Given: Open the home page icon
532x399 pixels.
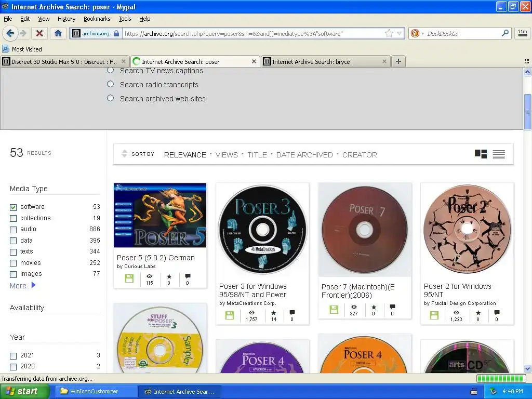Looking at the screenshot, I should (x=58, y=33).
